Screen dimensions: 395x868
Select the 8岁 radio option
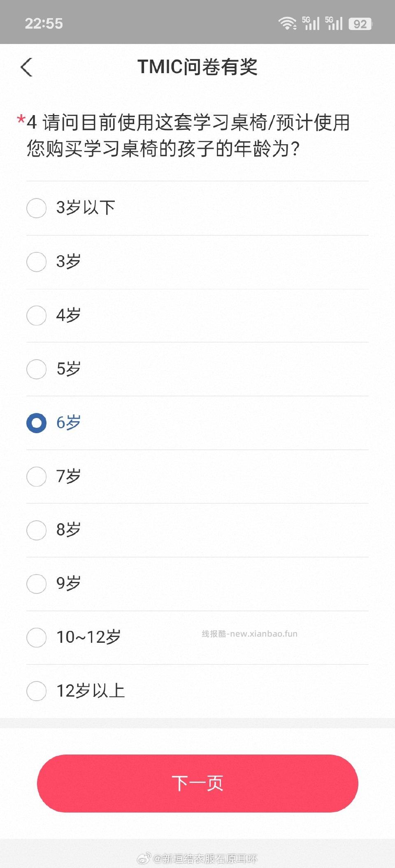(x=37, y=530)
